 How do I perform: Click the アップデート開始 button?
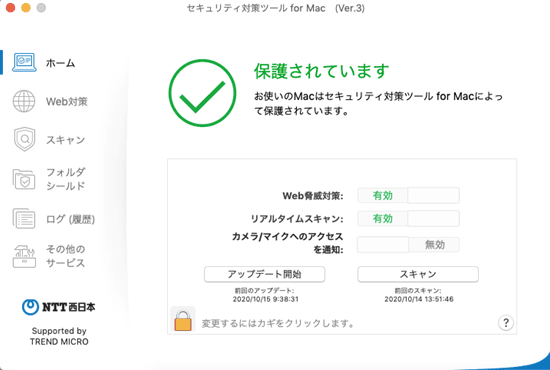264,274
